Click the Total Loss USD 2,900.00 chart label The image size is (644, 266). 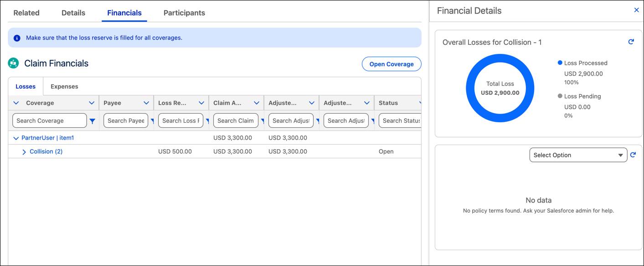pos(500,88)
